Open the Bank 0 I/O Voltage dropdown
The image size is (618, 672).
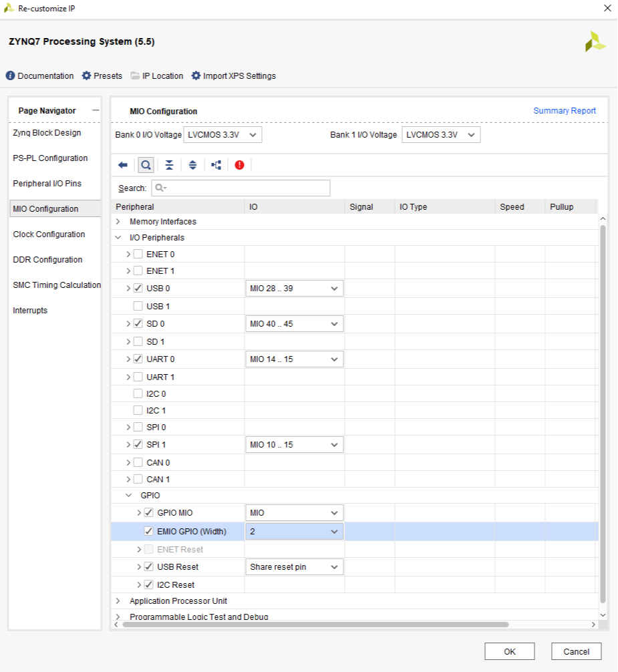click(x=222, y=135)
